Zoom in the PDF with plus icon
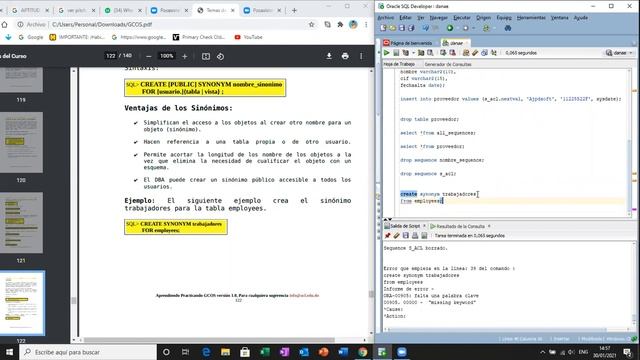 coord(184,56)
